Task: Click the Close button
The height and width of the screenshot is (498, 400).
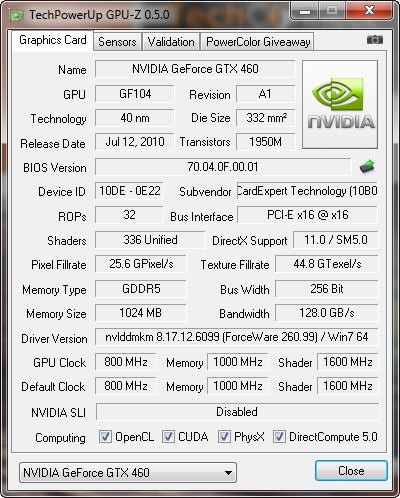Action: click(x=351, y=471)
